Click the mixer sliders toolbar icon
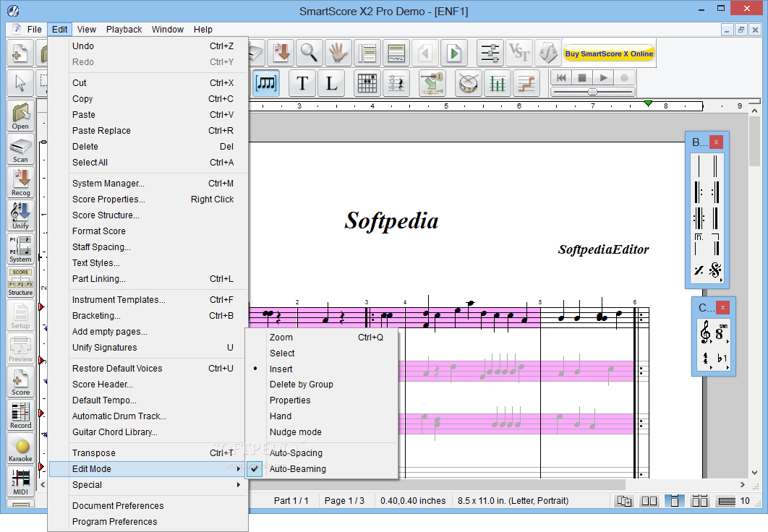 click(490, 52)
